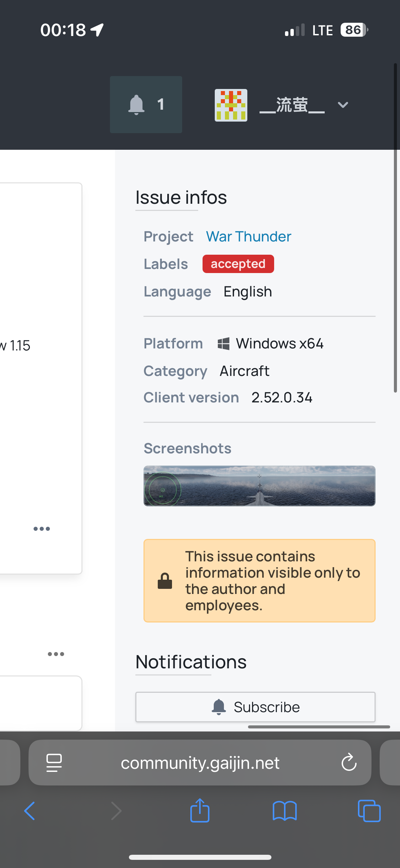Reload the community.gaijin.net page
Image resolution: width=400 pixels, height=868 pixels.
tap(349, 763)
